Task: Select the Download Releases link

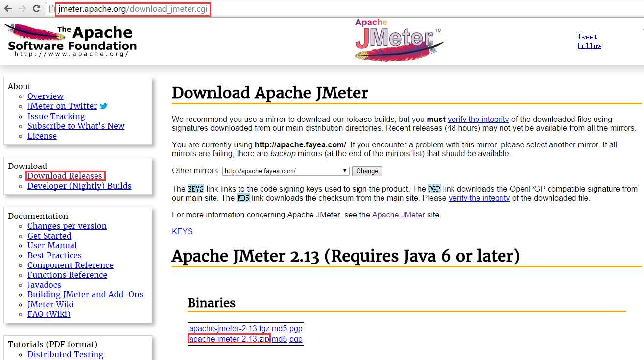Action: click(x=65, y=176)
